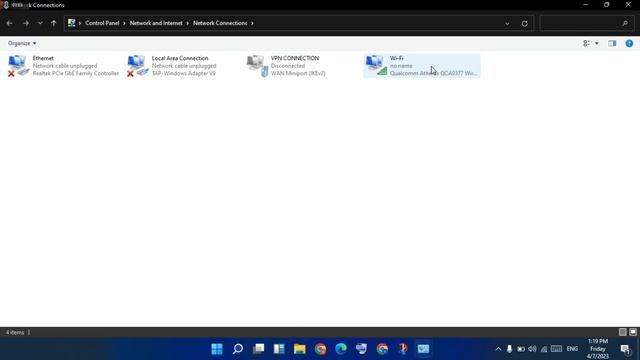640x360 pixels.
Task: Open the first Chrome icon in taskbar
Action: [320, 349]
